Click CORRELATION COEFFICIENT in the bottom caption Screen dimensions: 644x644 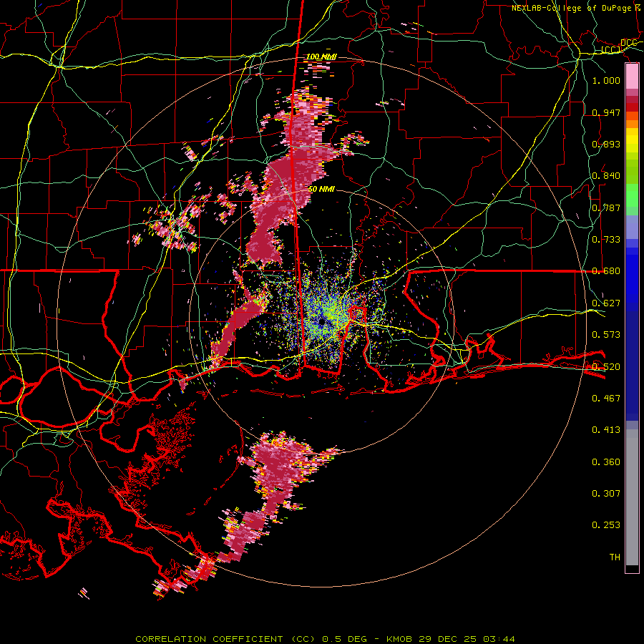(209, 639)
